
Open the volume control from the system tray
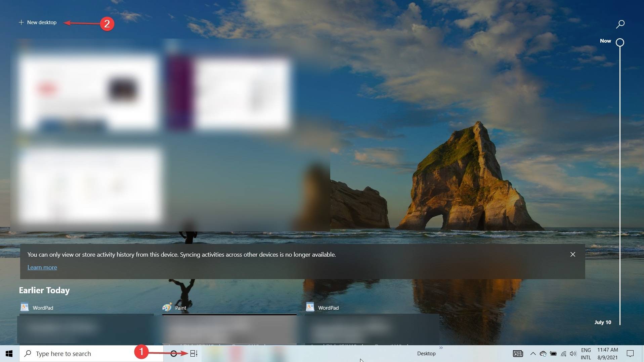click(573, 353)
